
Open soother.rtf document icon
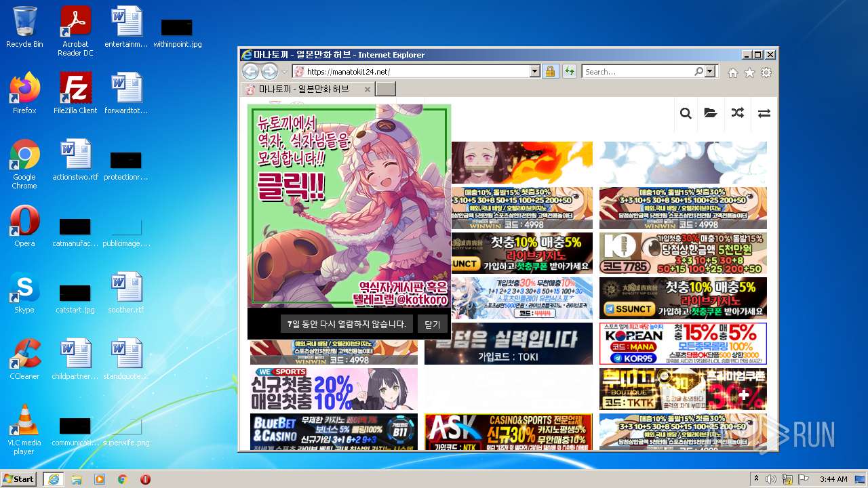126,293
